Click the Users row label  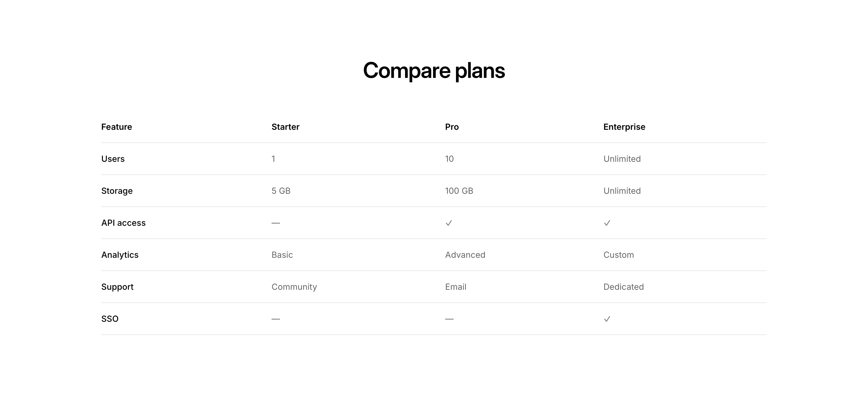click(113, 159)
